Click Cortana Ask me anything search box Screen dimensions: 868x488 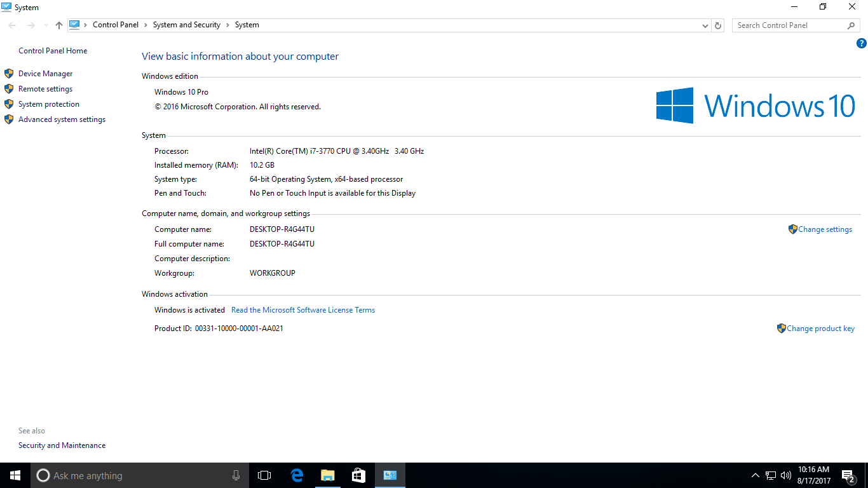139,475
